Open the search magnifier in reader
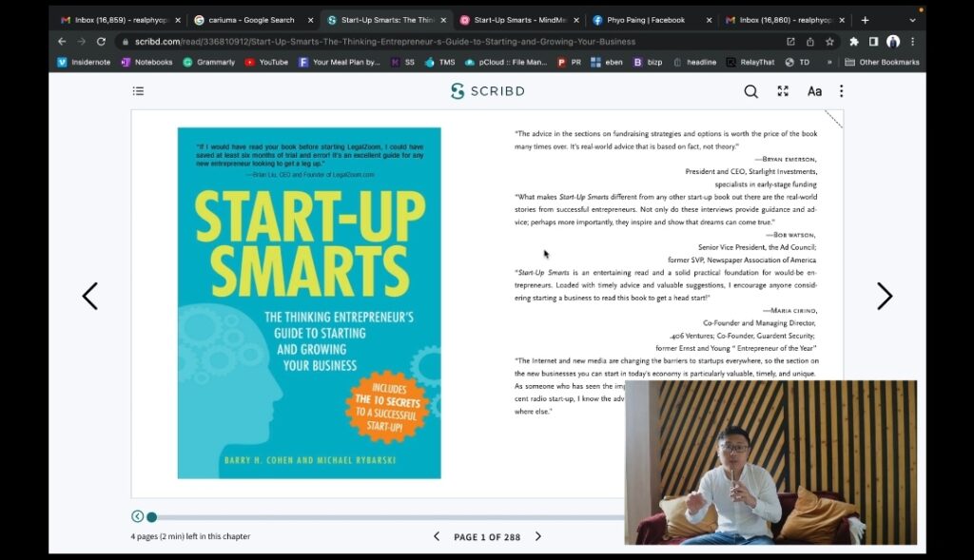This screenshot has width=974, height=560. pyautogui.click(x=751, y=91)
